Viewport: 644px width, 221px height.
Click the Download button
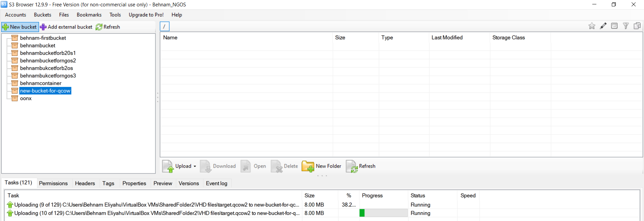(218, 166)
